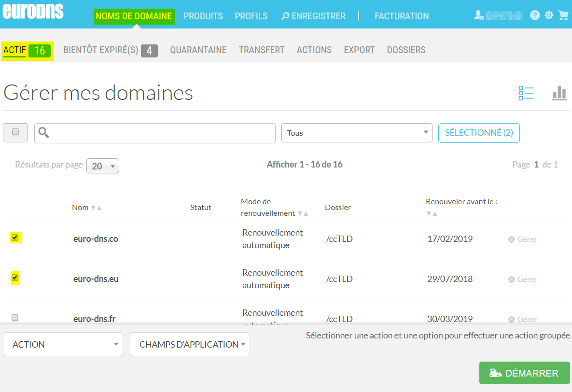Open the euro-dns.fr domain link
Viewport: 572px width, 392px height.
tap(94, 319)
